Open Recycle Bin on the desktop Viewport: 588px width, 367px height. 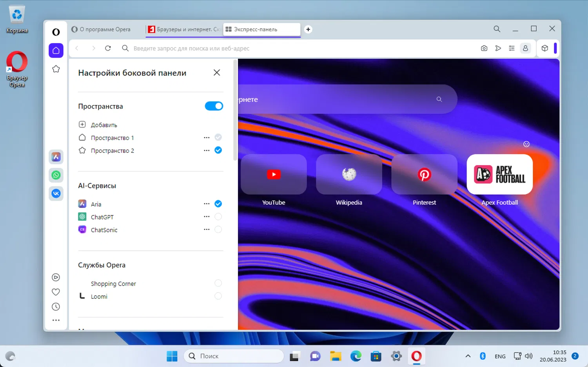(x=17, y=20)
